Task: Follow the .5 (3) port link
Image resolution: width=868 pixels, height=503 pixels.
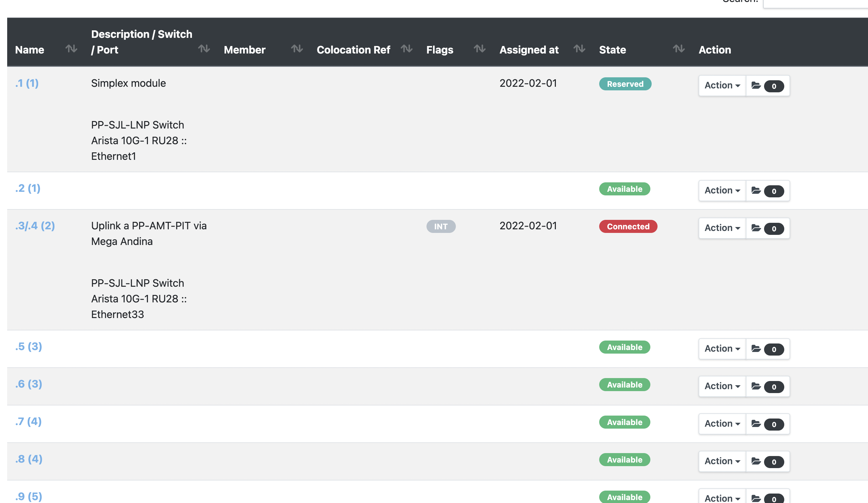Action: pos(29,346)
